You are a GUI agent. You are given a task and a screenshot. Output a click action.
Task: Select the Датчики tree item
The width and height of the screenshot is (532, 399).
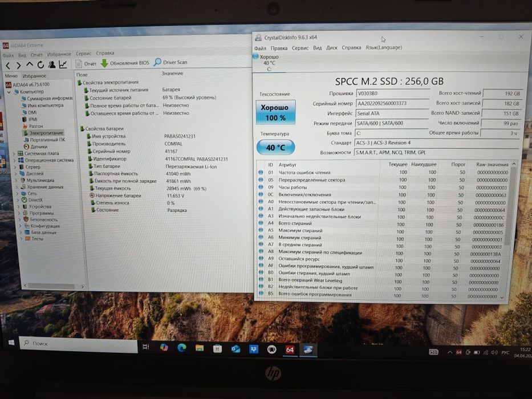point(35,147)
